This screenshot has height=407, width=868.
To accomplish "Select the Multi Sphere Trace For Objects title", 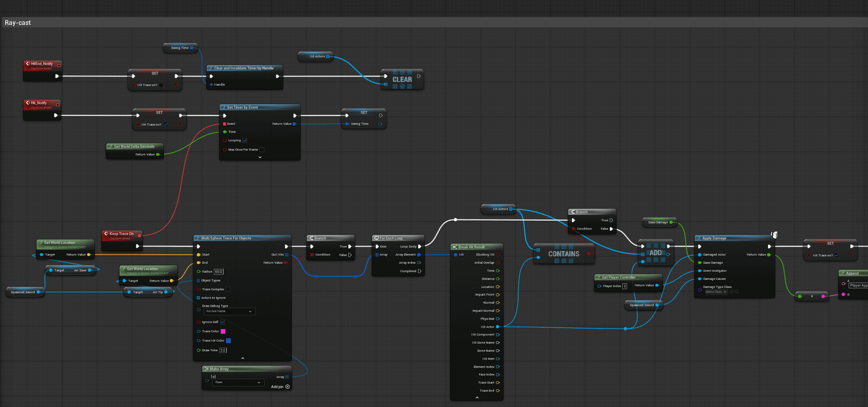I will 226,238.
